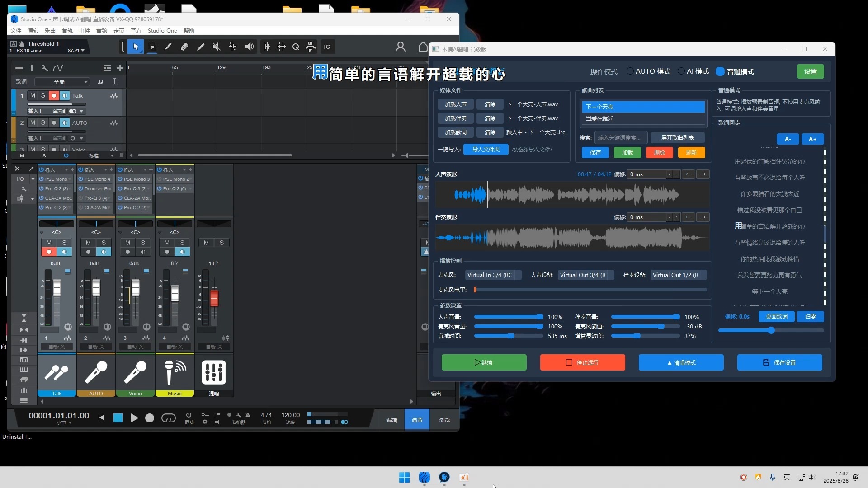The height and width of the screenshot is (488, 868).
Task: Start playback in Studio One transport
Action: (134, 418)
